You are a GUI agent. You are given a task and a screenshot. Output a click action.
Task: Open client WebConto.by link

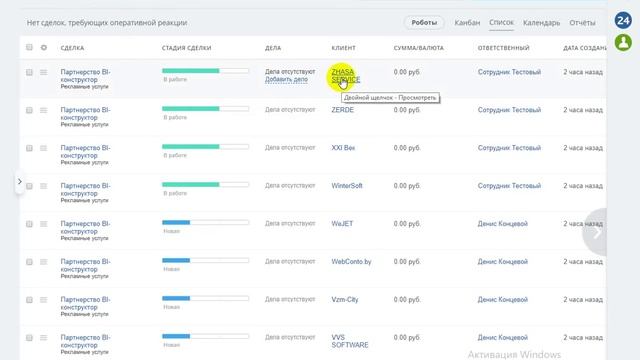(351, 262)
